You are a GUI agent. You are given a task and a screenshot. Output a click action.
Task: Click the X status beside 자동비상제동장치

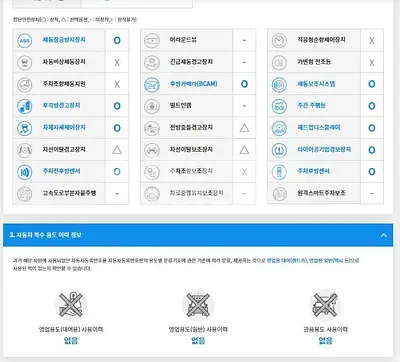tap(117, 62)
